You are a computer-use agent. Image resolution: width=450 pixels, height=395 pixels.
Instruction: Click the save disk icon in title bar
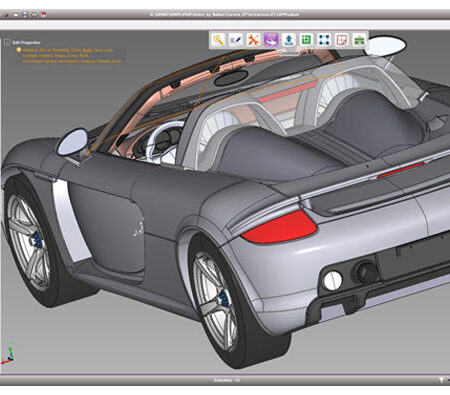tap(25, 14)
